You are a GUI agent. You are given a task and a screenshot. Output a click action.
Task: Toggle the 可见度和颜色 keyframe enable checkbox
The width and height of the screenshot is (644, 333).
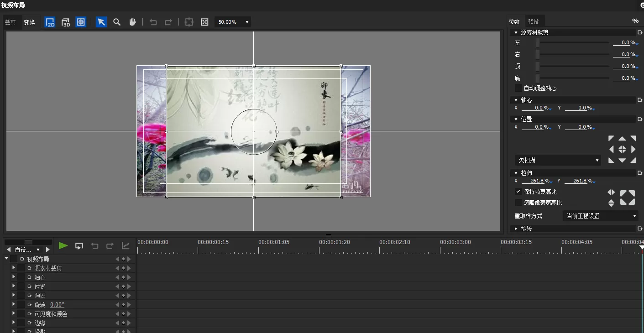point(21,314)
